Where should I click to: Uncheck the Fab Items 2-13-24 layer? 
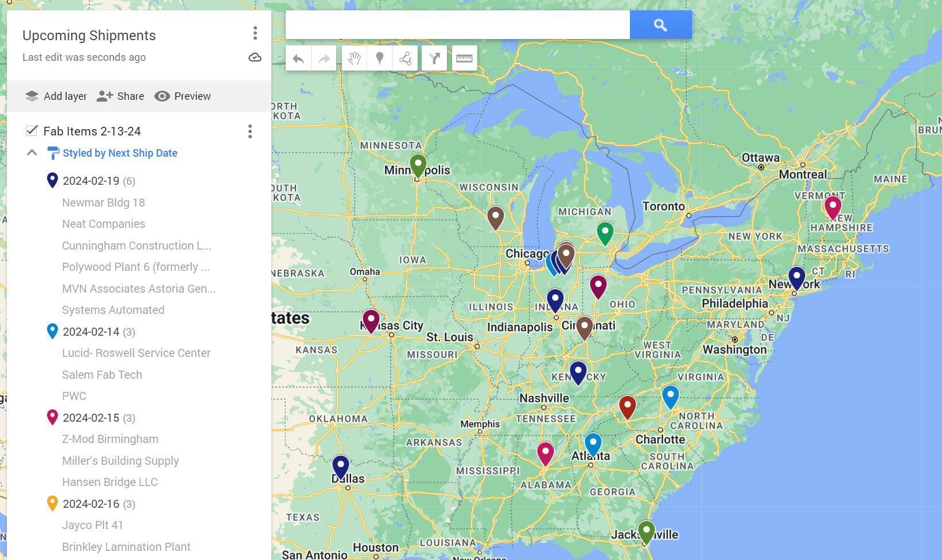[x=32, y=130]
